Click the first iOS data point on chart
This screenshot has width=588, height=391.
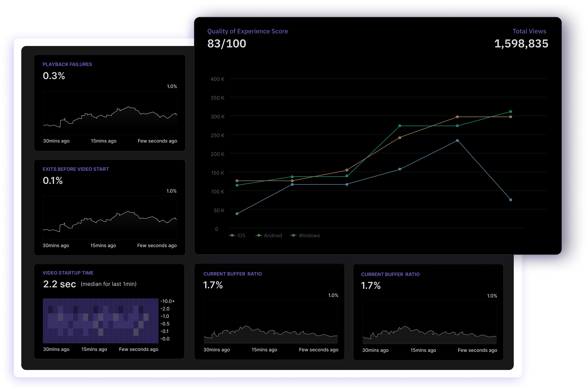point(237,181)
